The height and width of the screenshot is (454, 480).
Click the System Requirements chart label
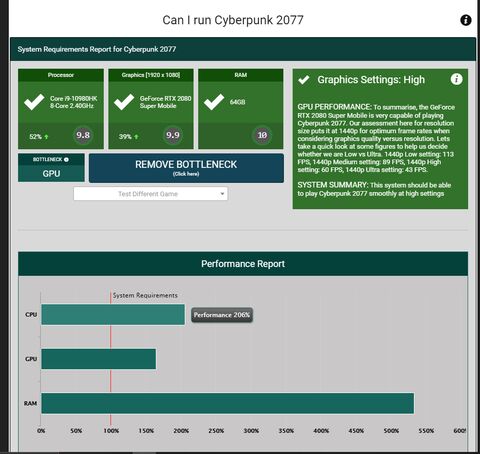[145, 295]
